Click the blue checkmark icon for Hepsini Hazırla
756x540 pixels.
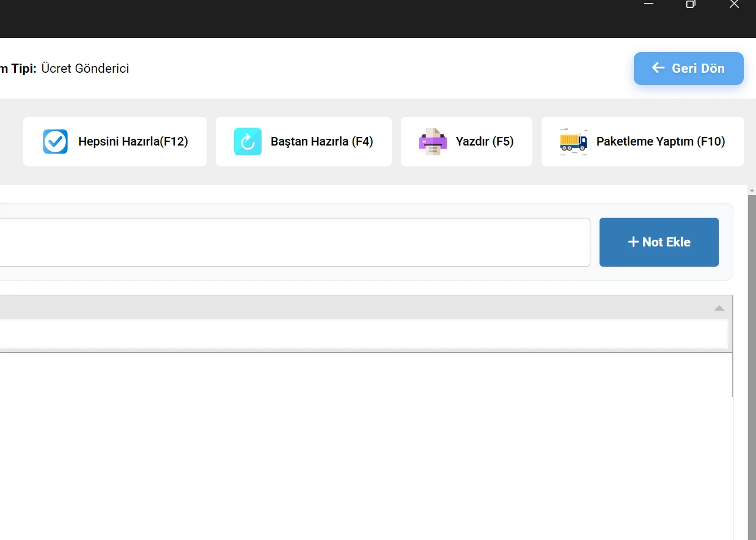55,141
